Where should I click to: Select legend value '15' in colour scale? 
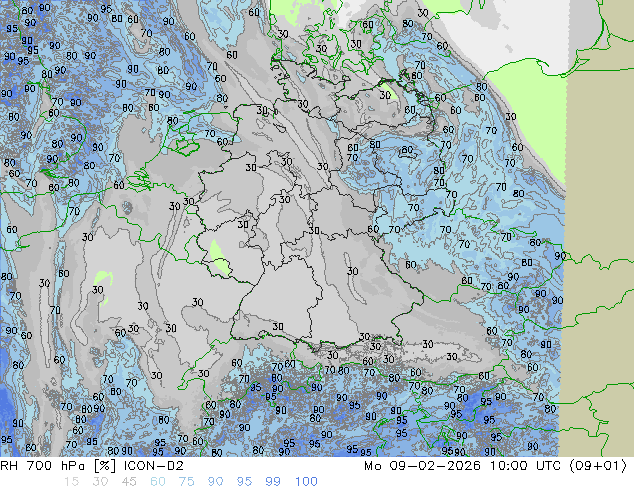[x=72, y=482]
